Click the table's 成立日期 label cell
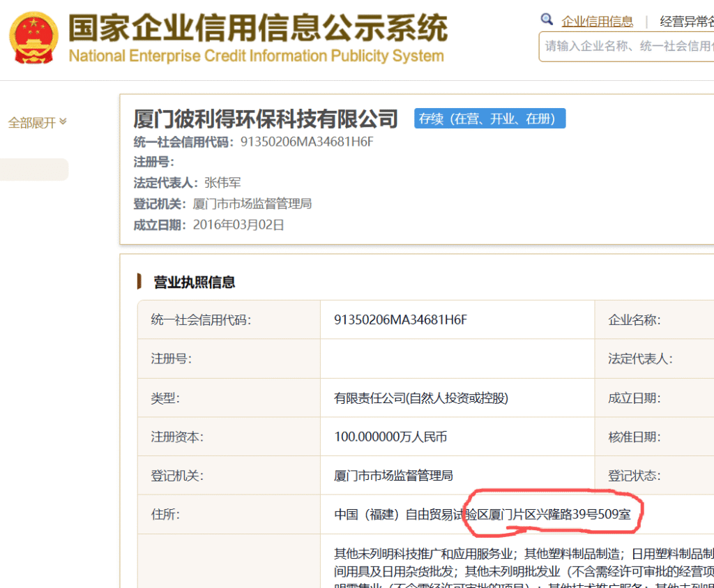This screenshot has width=714, height=588. point(654,398)
